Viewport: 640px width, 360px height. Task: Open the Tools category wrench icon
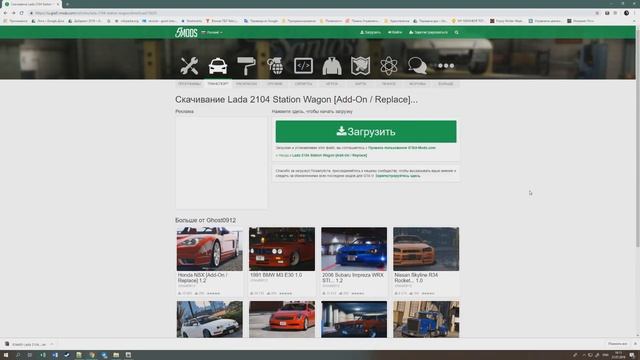(x=189, y=66)
